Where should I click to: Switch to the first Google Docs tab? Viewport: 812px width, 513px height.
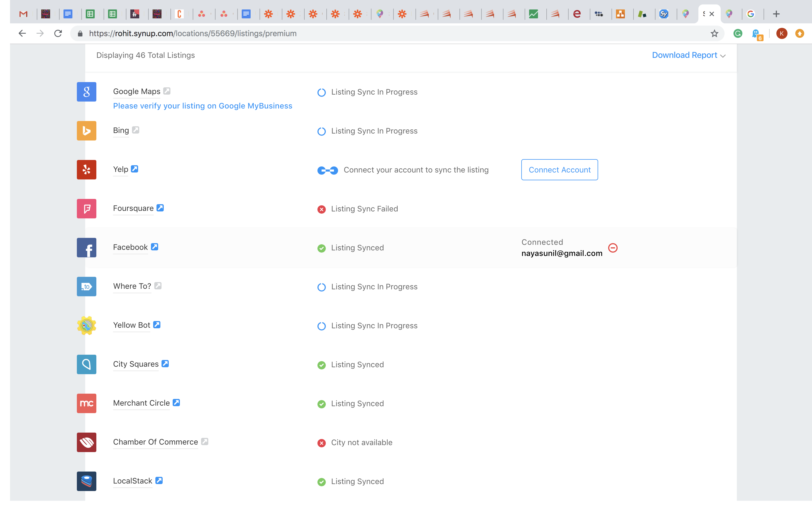pyautogui.click(x=68, y=14)
